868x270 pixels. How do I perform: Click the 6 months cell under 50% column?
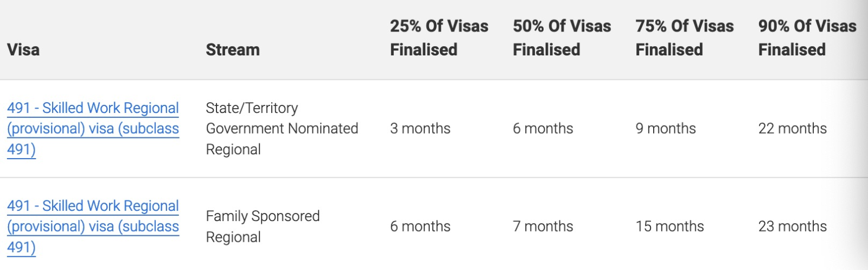click(x=542, y=129)
